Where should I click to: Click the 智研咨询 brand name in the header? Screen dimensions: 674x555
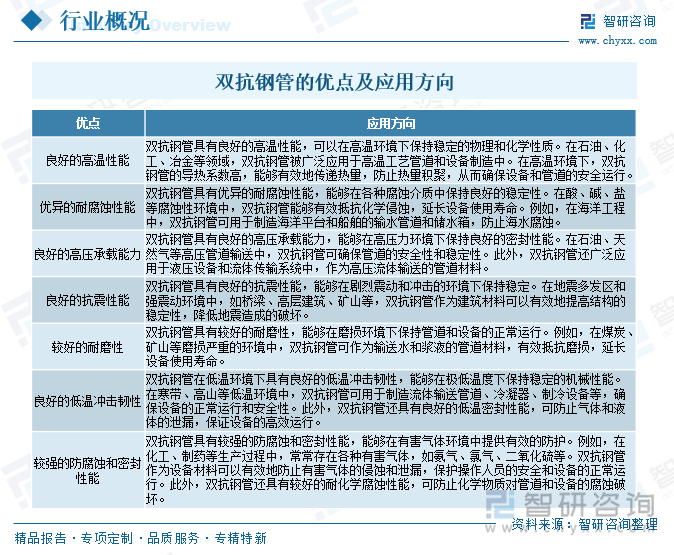(x=629, y=21)
